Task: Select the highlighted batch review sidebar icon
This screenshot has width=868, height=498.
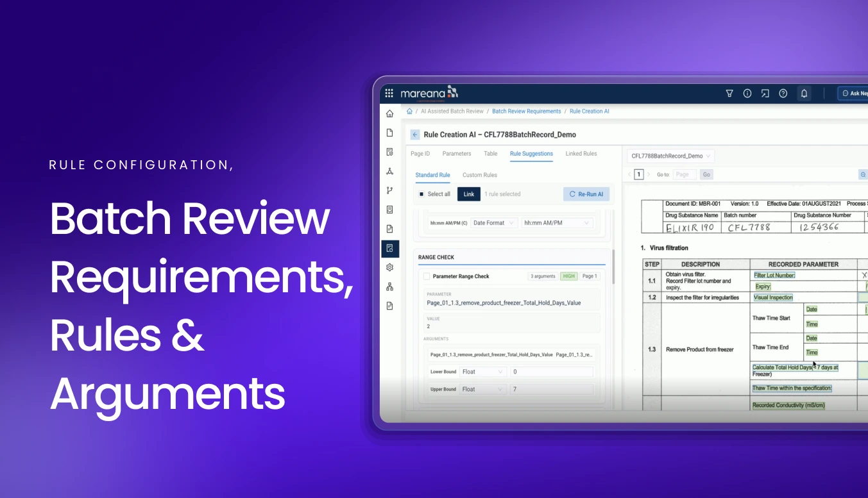Action: click(x=389, y=248)
